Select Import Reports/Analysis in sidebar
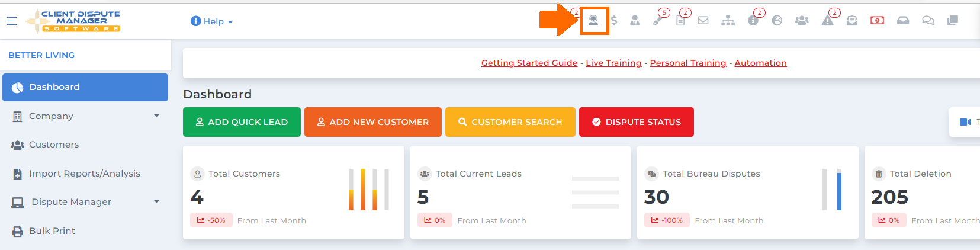Image resolution: width=980 pixels, height=250 pixels. tap(85, 174)
